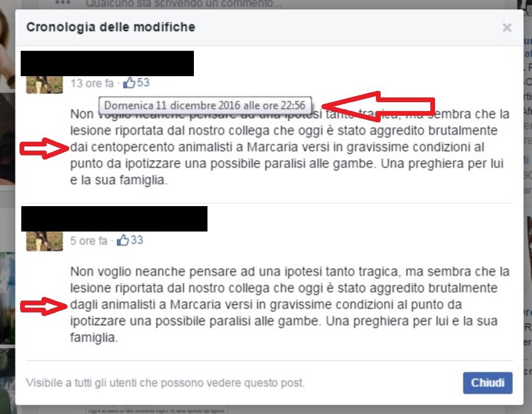This screenshot has height=414, width=532.
Task: Close the Cronologia delle modifiche dialog via X
Action: click(507, 28)
